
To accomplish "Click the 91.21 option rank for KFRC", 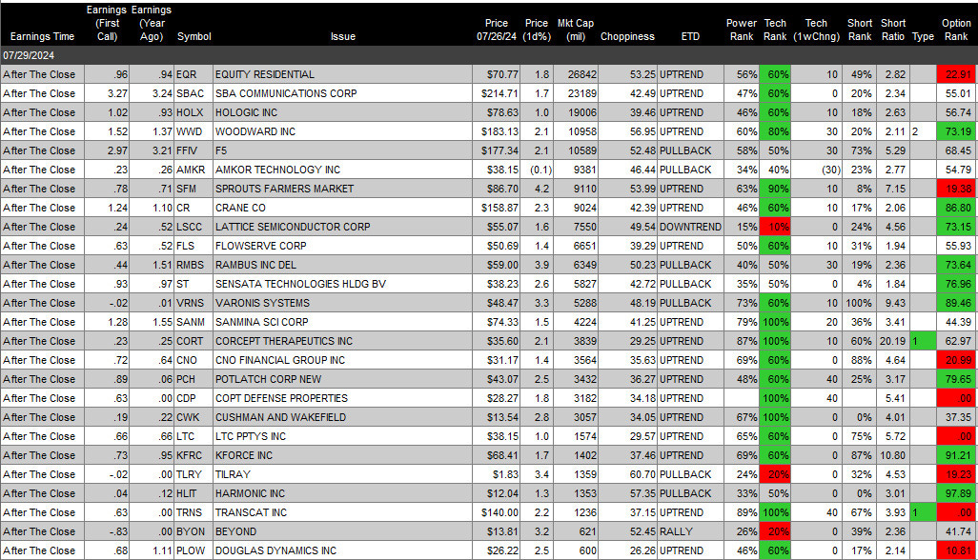I will [957, 455].
